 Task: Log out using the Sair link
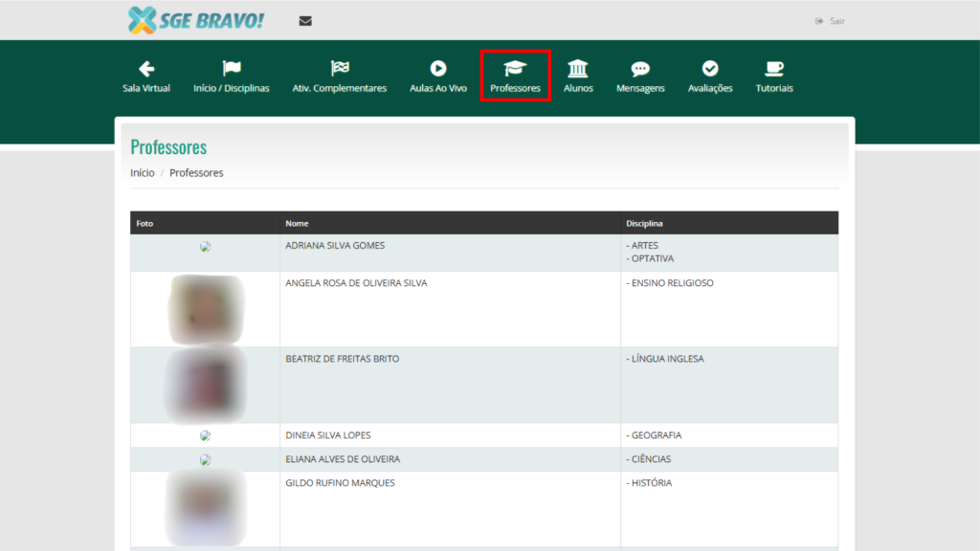click(831, 21)
